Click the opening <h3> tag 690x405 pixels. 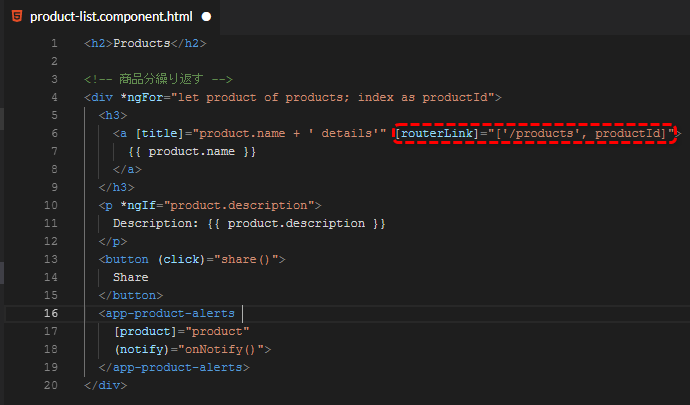click(x=113, y=115)
